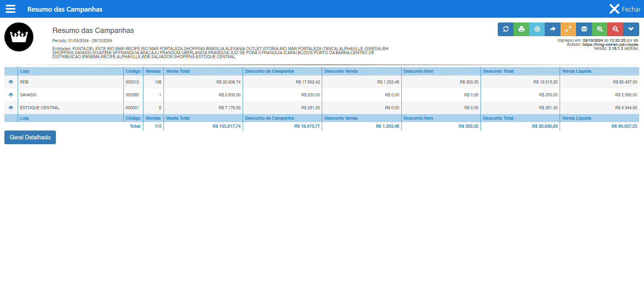644x298 pixels.
Task: Click the Geral Detalhado button
Action: (x=30, y=137)
